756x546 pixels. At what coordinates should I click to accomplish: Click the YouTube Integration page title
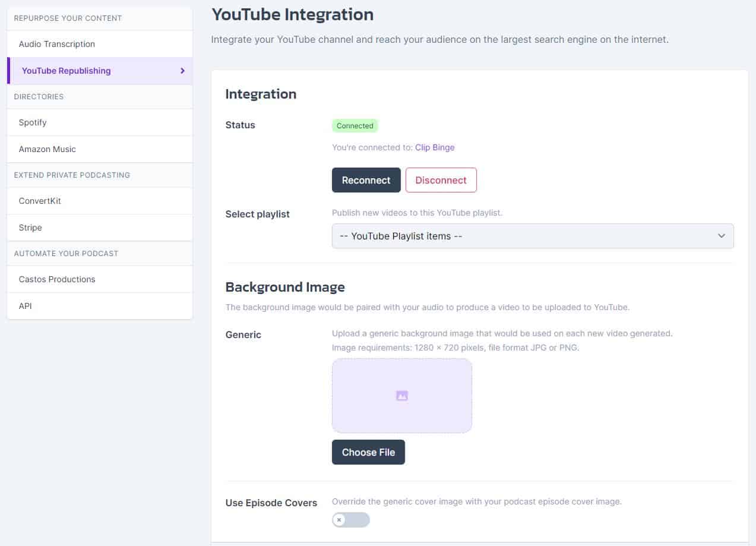pyautogui.click(x=293, y=14)
